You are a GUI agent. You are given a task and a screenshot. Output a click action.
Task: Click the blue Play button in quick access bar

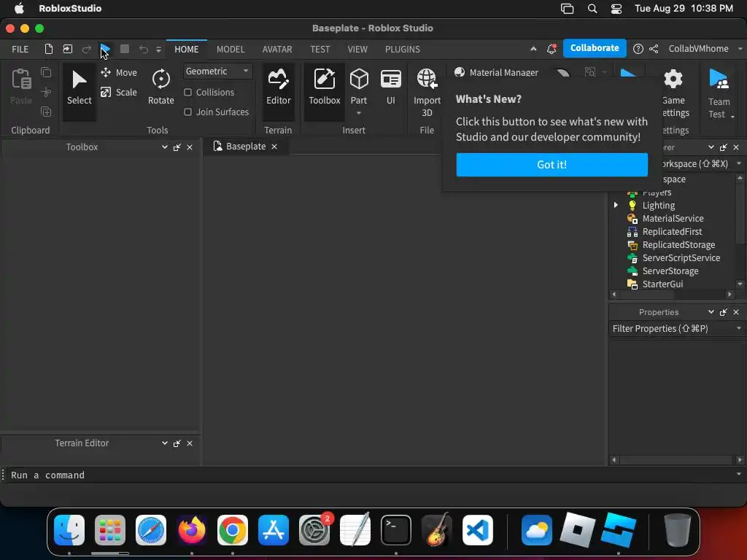pyautogui.click(x=105, y=49)
